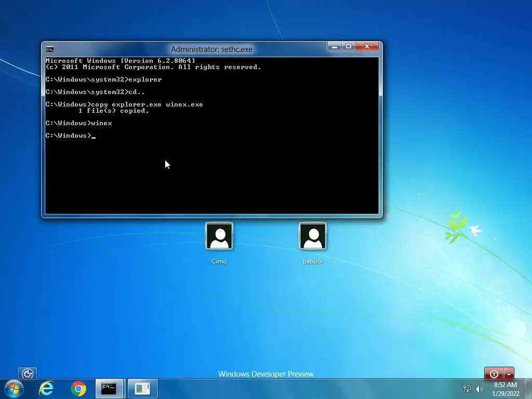This screenshot has width=532, height=399.
Task: Minimize the sethc.exe command window
Action: pyautogui.click(x=334, y=46)
